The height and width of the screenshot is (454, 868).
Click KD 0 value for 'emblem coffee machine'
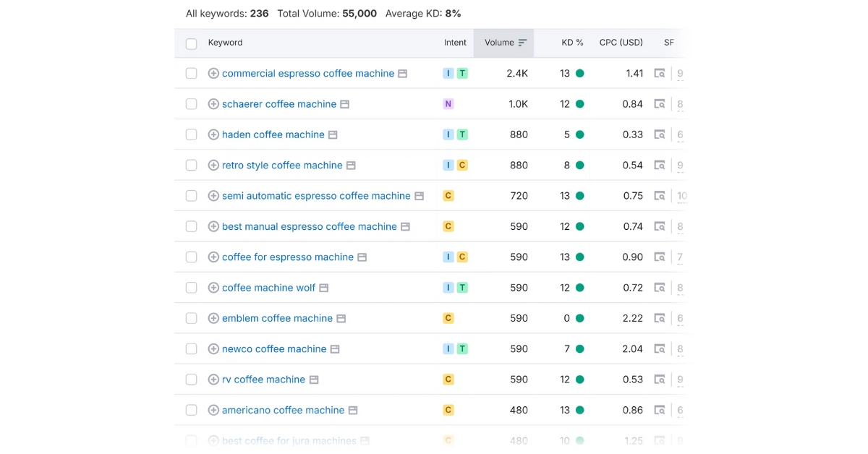pos(567,318)
